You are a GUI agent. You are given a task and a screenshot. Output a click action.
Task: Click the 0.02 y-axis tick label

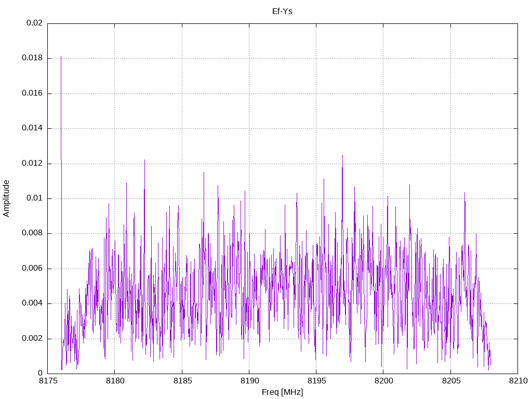(35, 23)
